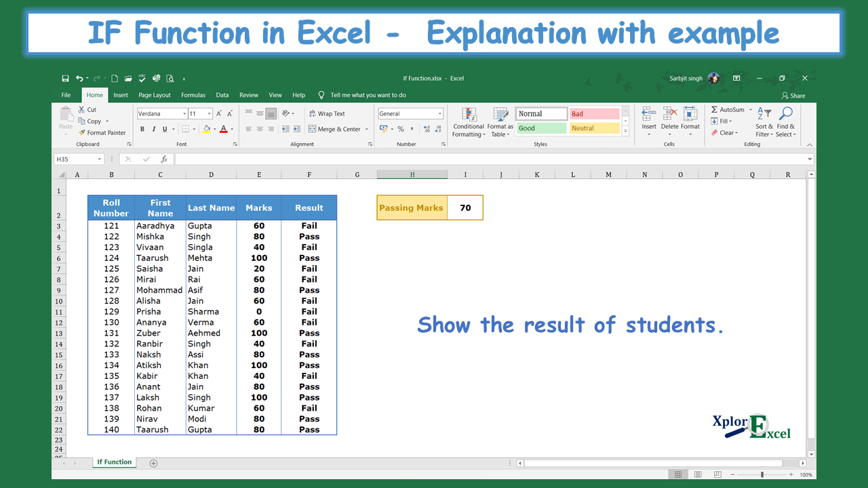Select the Cut scissors command

coord(87,110)
